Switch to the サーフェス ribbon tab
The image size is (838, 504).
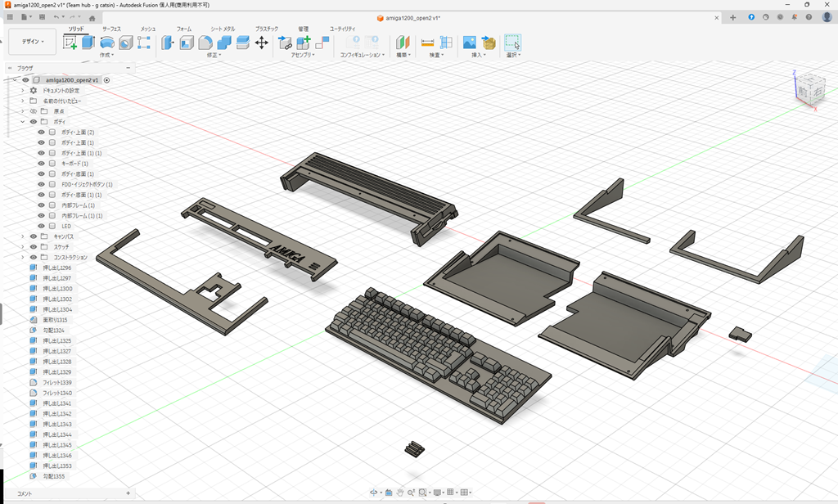click(112, 28)
